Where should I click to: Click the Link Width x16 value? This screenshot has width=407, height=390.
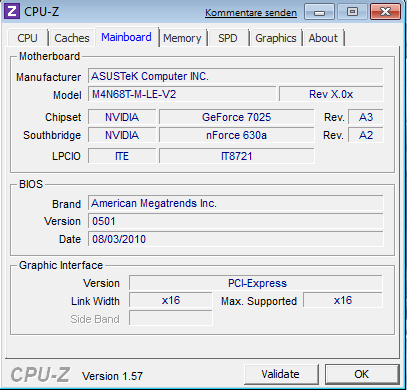point(171,300)
